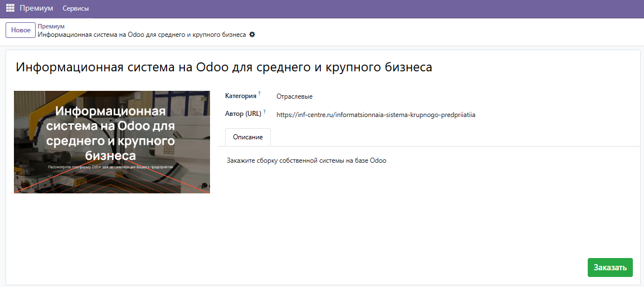Select the Отраслевые category value
The width and height of the screenshot is (644, 287).
point(295,97)
